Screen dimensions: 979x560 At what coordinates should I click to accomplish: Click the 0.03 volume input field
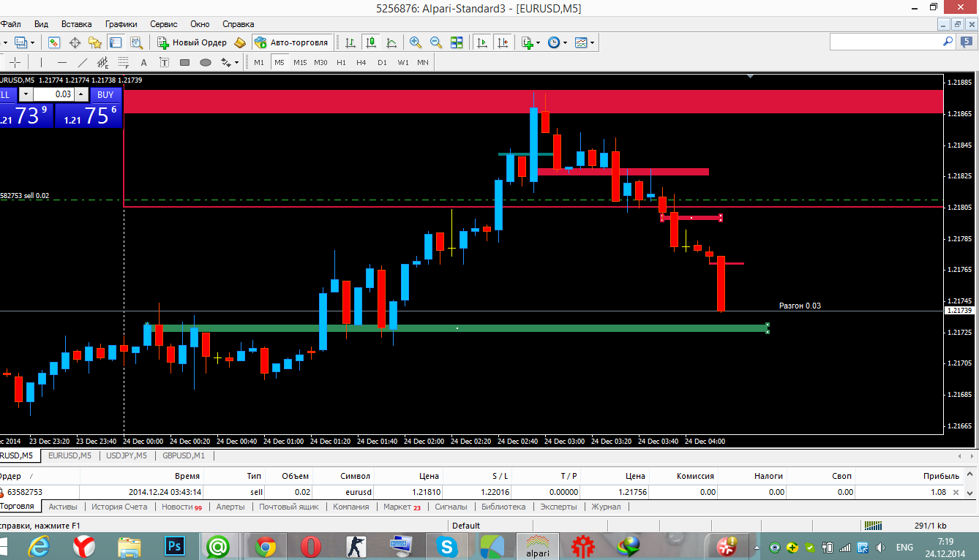pyautogui.click(x=54, y=94)
